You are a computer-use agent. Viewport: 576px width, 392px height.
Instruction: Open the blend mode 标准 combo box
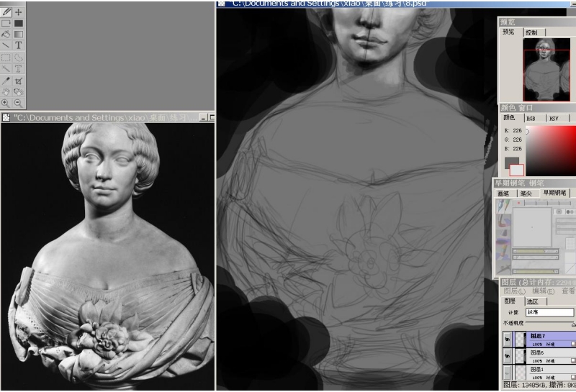point(549,312)
